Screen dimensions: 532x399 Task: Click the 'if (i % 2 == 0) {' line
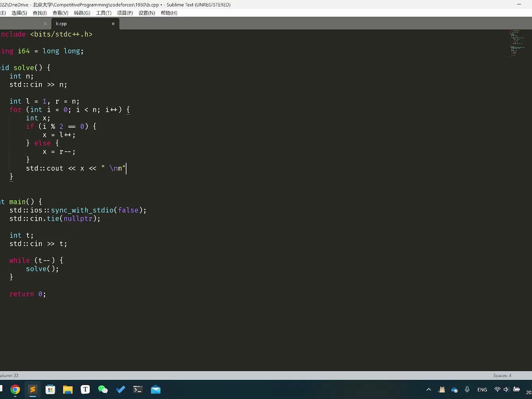pos(61,126)
